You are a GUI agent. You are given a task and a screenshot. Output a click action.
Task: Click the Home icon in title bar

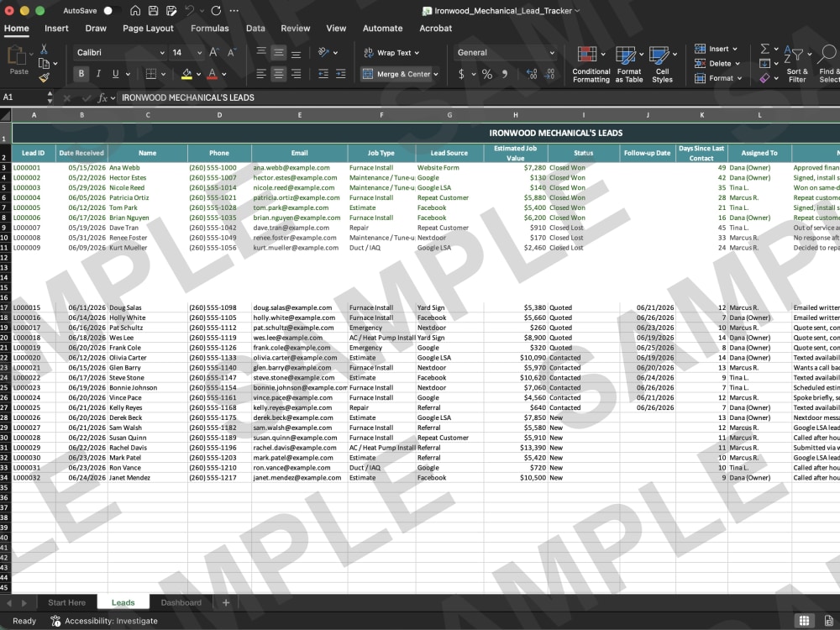135,11
